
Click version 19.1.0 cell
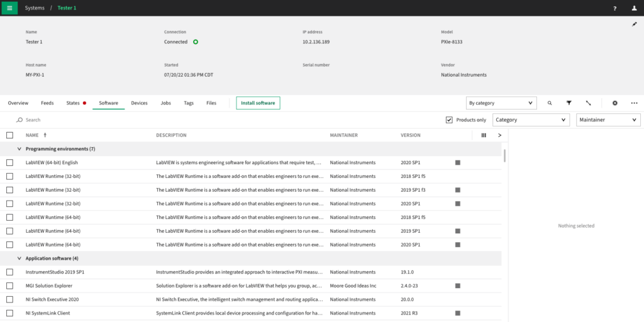(408, 272)
